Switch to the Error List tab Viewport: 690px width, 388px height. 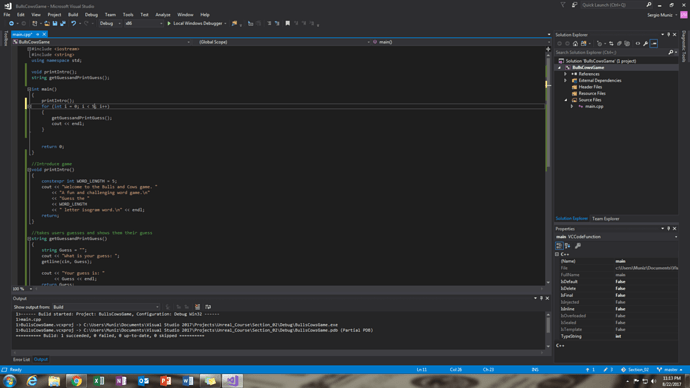[x=21, y=359]
